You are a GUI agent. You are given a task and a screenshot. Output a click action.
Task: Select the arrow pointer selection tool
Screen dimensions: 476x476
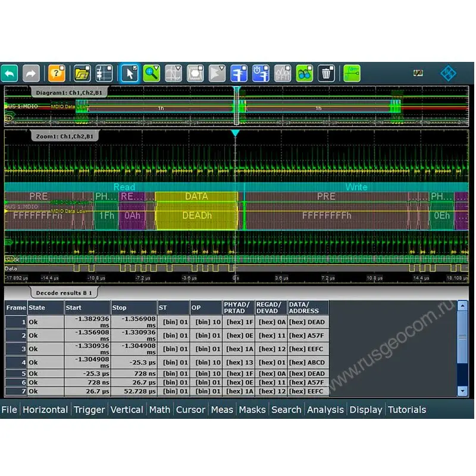130,73
